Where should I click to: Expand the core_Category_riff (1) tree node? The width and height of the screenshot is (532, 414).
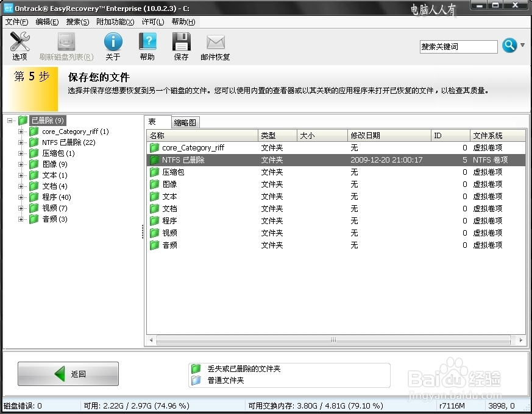(x=21, y=132)
